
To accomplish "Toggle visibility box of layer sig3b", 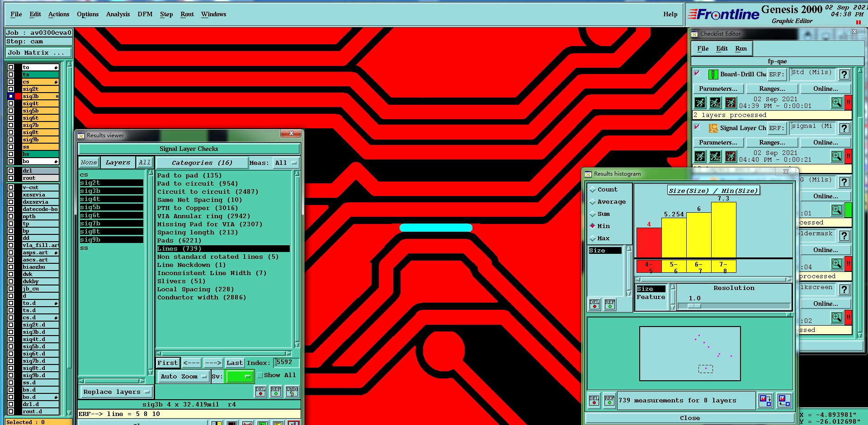I will (11, 96).
